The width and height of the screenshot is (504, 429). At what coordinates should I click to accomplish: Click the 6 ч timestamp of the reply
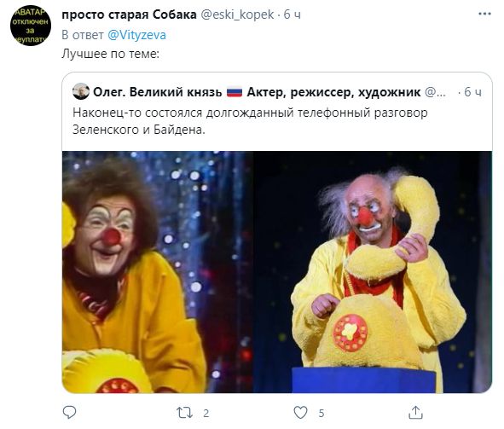click(293, 14)
